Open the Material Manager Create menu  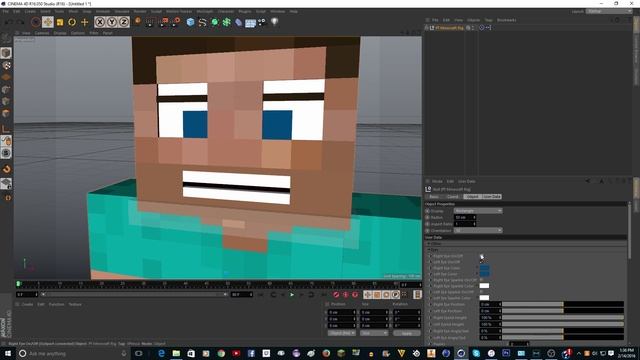(x=27, y=304)
